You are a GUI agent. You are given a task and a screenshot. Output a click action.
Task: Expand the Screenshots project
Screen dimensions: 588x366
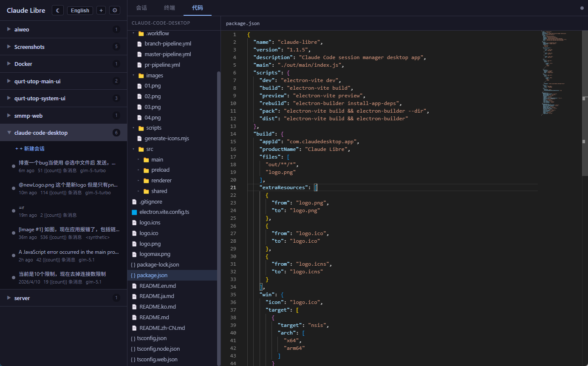(x=9, y=47)
